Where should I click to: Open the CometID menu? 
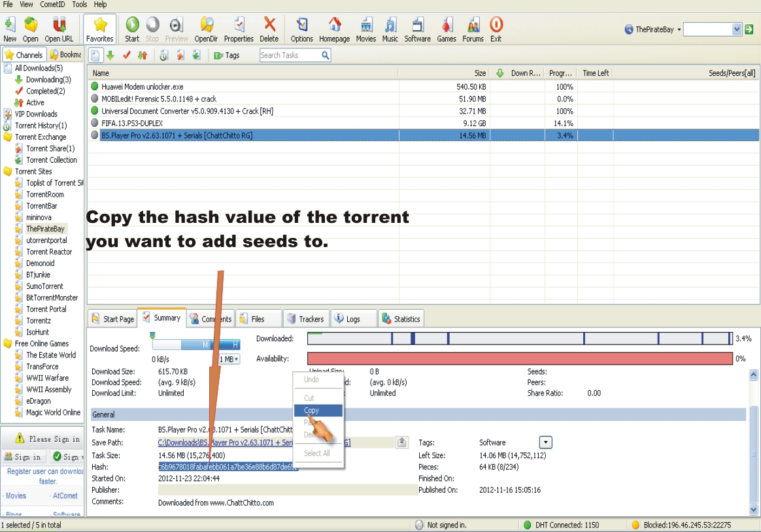pyautogui.click(x=52, y=5)
